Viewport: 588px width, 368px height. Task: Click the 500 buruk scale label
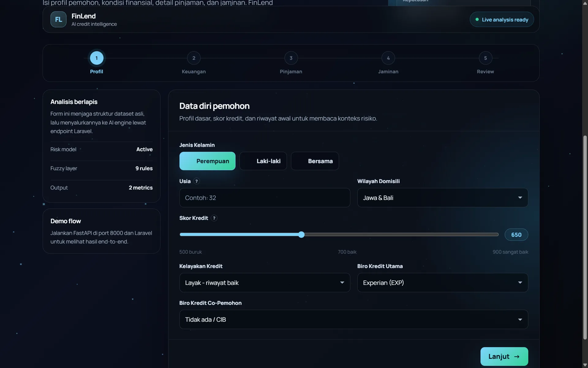click(190, 252)
